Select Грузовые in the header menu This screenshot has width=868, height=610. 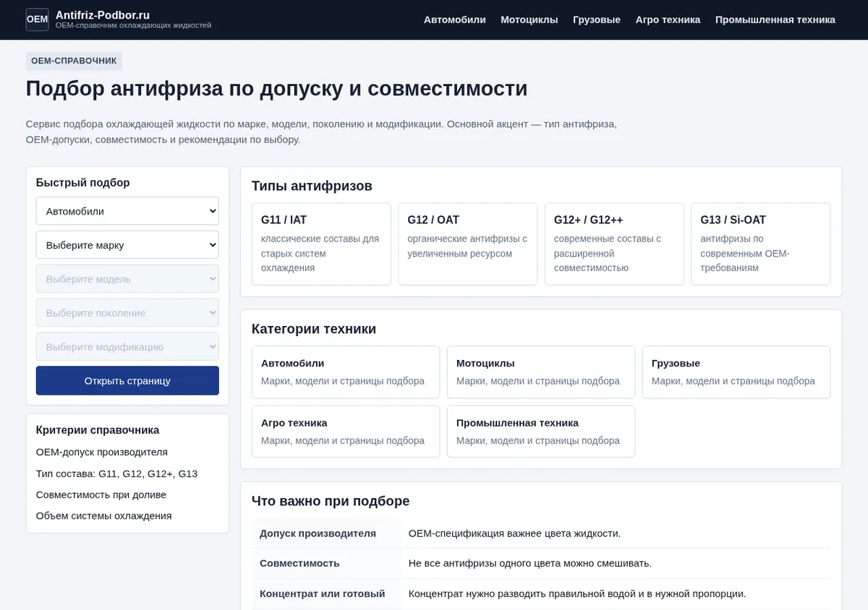pos(597,20)
